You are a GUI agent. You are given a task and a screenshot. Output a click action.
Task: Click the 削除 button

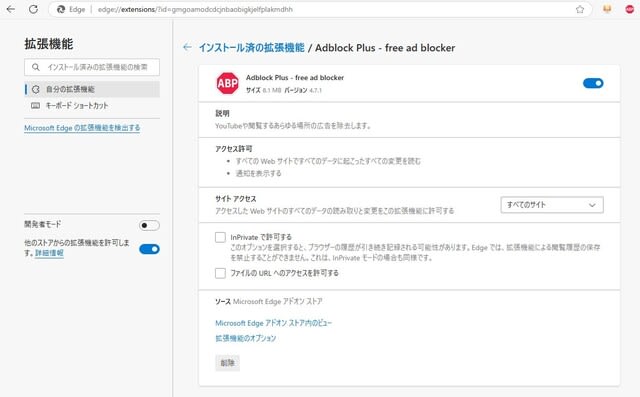tap(227, 363)
